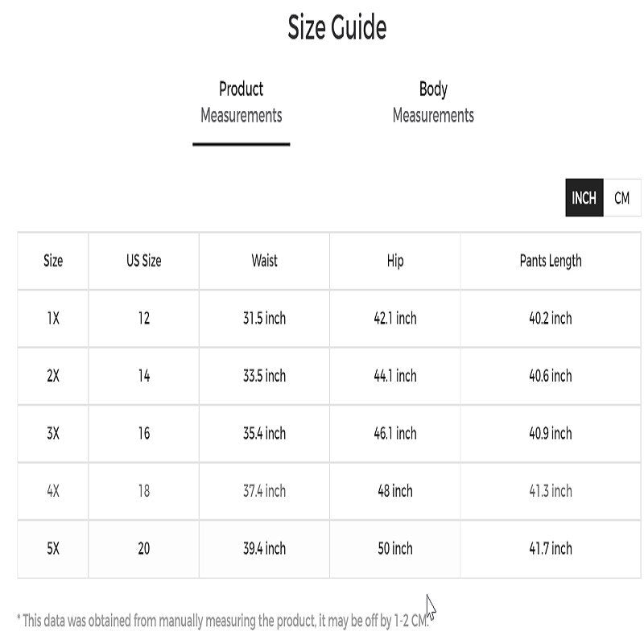Viewport: 644px width, 644px height.
Task: Click the 44.1 inch hip cell
Action: [x=394, y=376]
